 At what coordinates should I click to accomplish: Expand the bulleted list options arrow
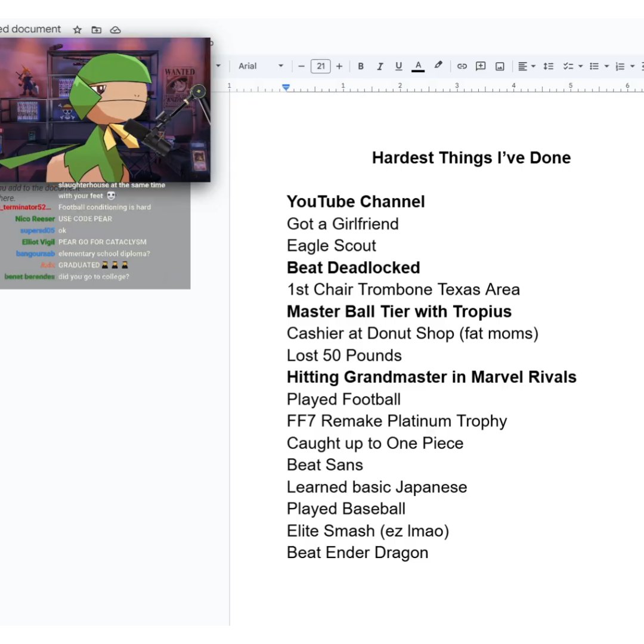coord(606,66)
